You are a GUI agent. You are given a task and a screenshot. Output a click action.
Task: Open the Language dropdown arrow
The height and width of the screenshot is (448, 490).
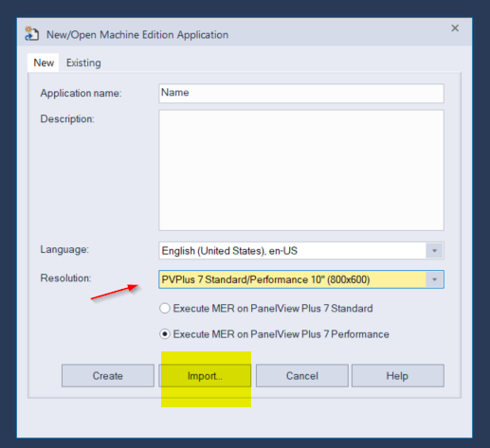pos(434,251)
